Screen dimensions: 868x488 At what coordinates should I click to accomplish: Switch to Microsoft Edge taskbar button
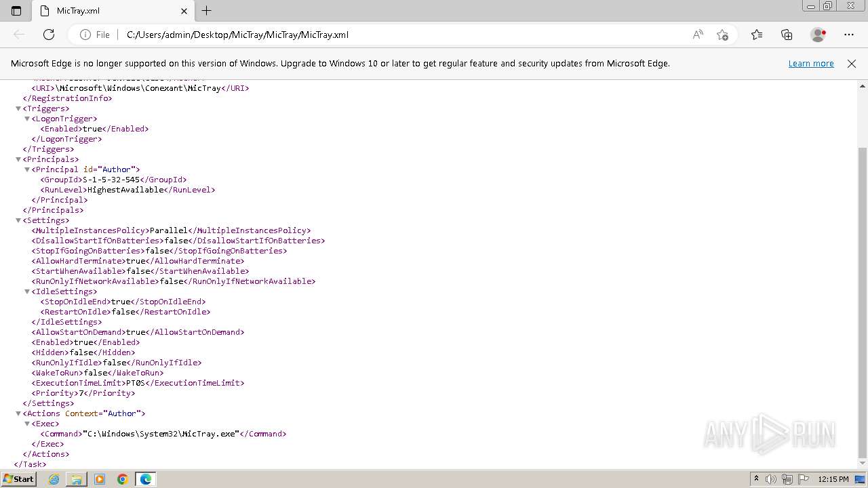coord(146,479)
